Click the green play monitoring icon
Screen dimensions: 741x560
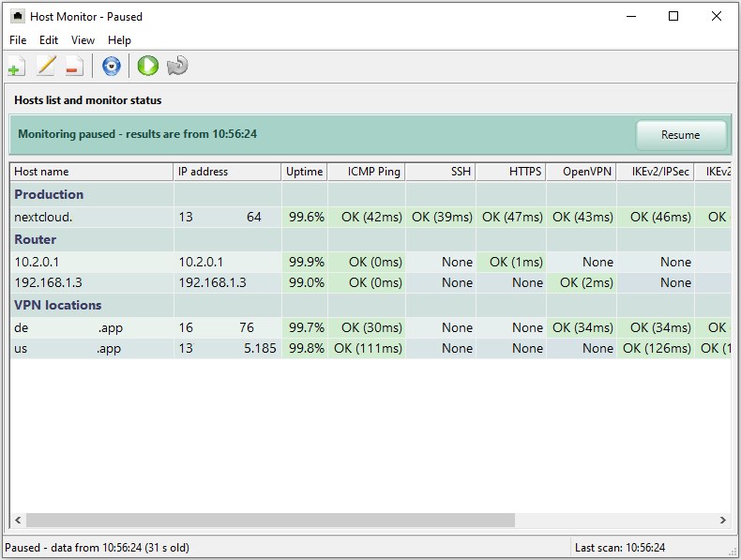[x=148, y=66]
